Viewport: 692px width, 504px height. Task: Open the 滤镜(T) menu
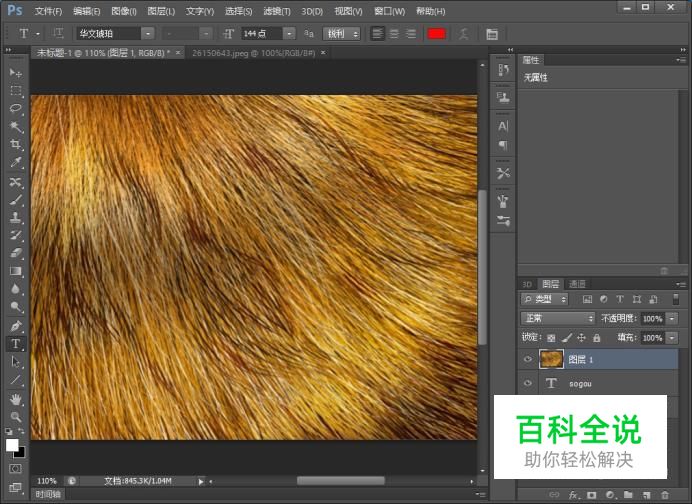[277, 11]
